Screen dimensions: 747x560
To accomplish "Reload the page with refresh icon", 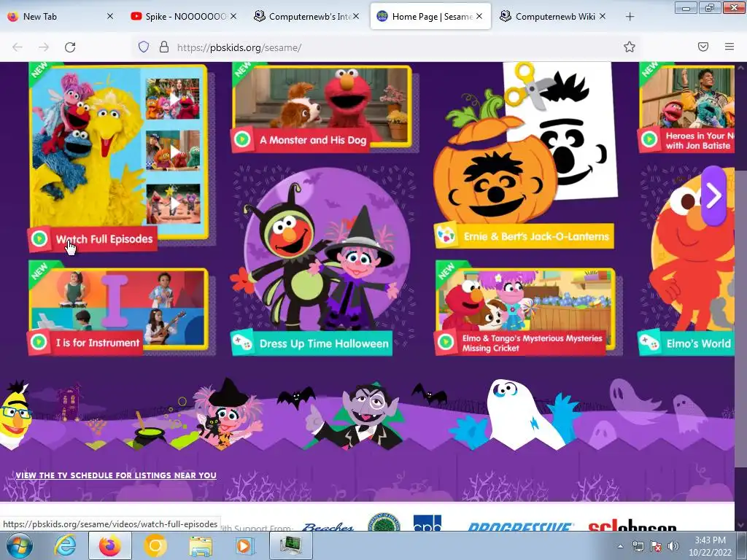I will (70, 47).
